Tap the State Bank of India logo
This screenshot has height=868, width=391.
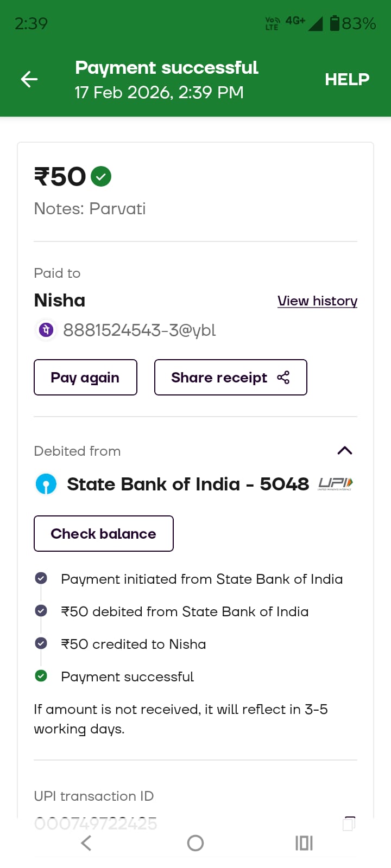46,484
